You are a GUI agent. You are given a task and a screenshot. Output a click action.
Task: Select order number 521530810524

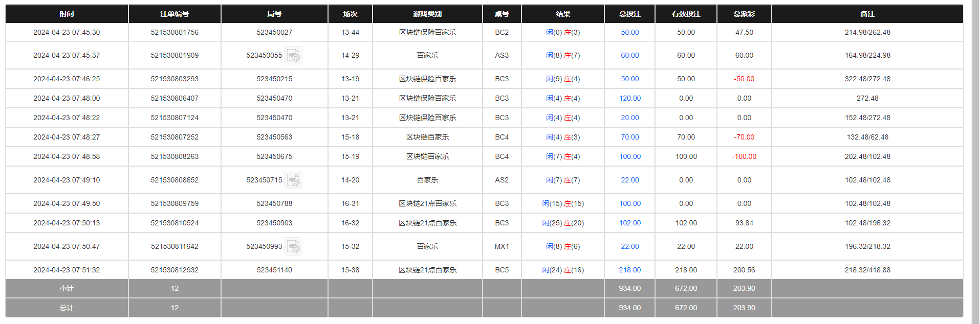point(175,223)
